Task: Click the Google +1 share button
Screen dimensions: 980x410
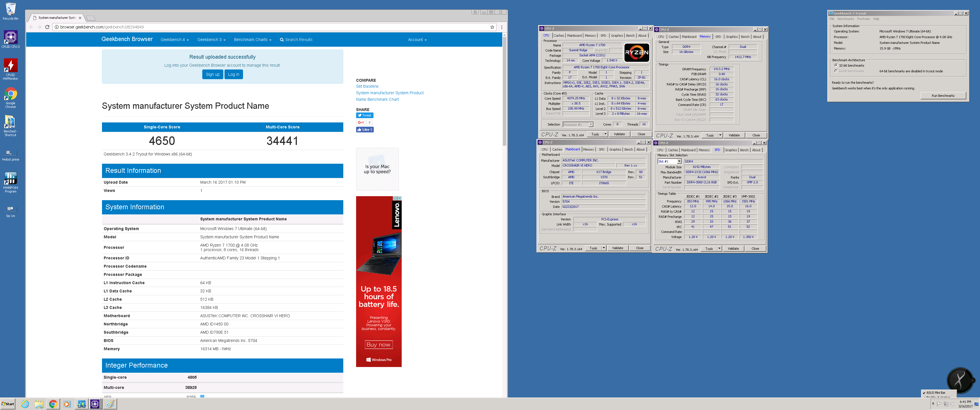Action: tap(361, 122)
